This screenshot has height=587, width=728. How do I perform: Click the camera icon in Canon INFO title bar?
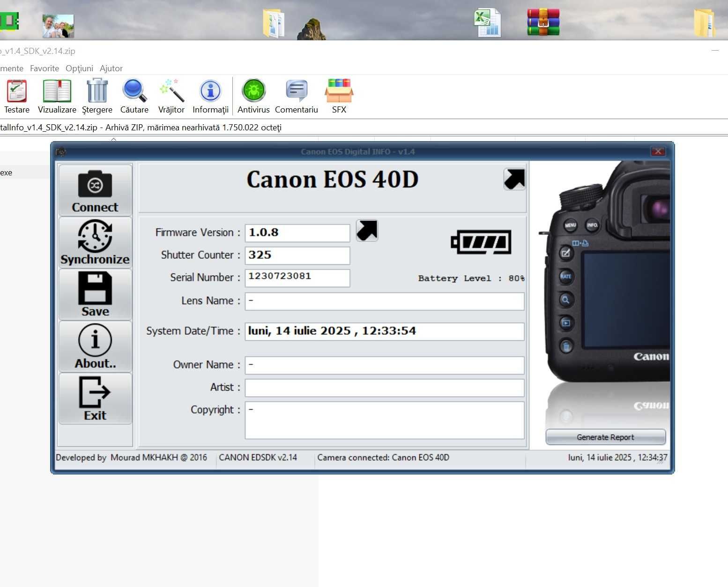coord(61,152)
